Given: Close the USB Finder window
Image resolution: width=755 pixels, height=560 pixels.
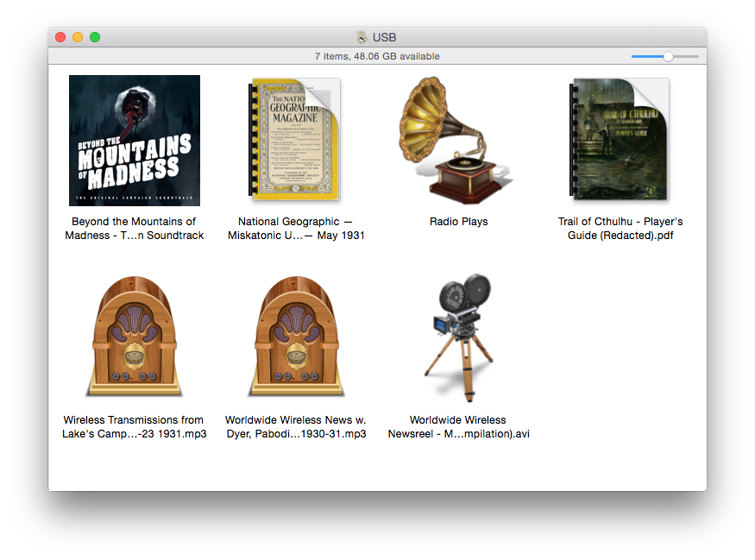Looking at the screenshot, I should [x=60, y=37].
